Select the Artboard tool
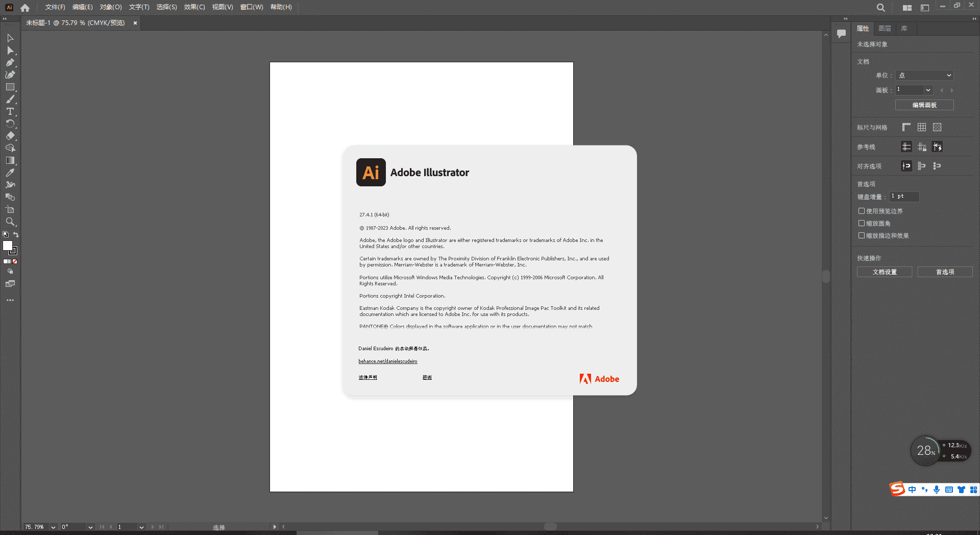980x535 pixels. [x=11, y=209]
